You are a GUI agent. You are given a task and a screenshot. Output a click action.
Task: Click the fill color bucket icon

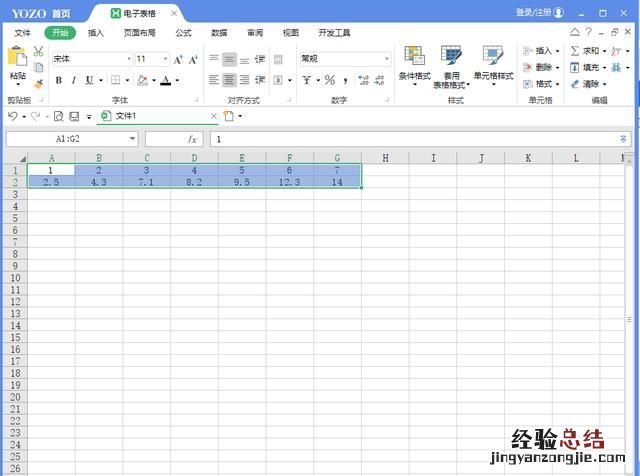(x=142, y=80)
